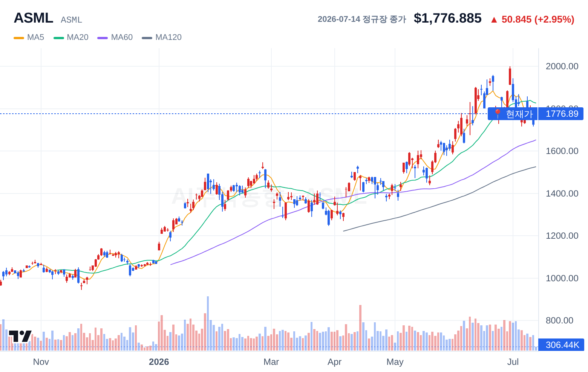Click the MA5 legend label
This screenshot has height=372, width=588.
click(x=35, y=37)
